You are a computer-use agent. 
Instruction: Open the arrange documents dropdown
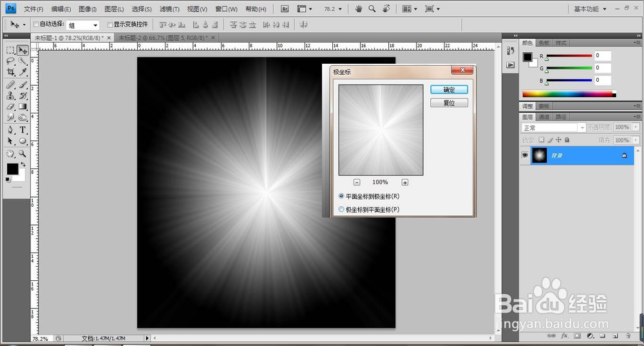click(410, 8)
